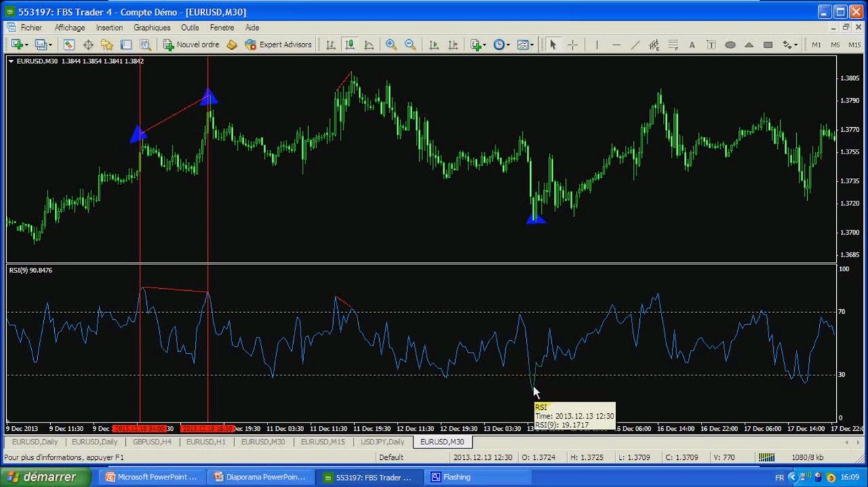Toggle the Market Watch window icon
The height and width of the screenshot is (487, 868).
(68, 45)
